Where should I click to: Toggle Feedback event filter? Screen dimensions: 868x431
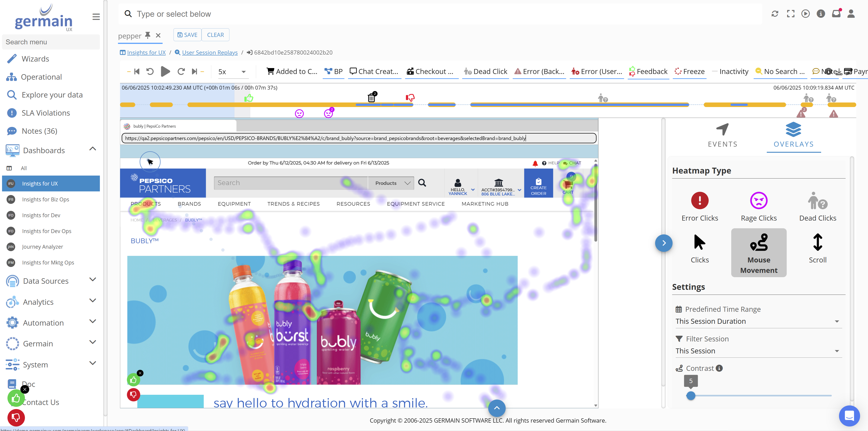(648, 71)
